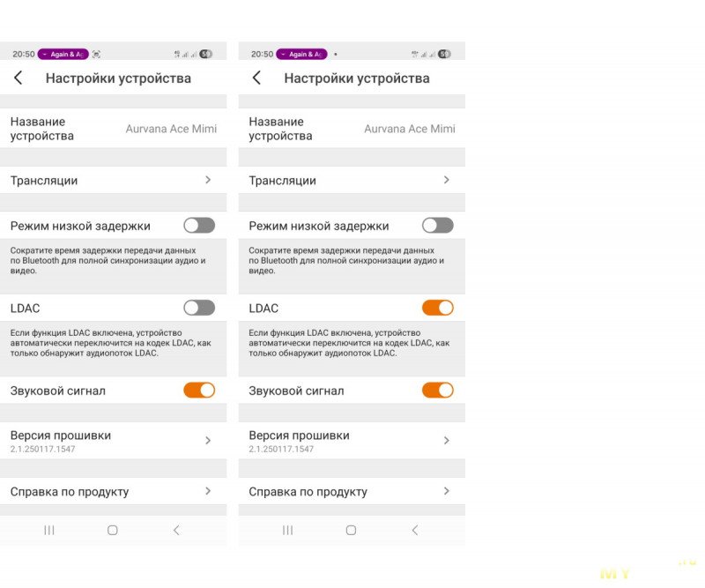The width and height of the screenshot is (705, 588).
Task: Tap home button on right phone navigation bar
Action: click(x=351, y=531)
